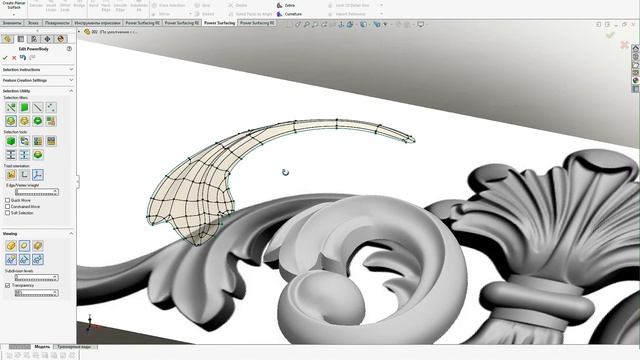Click the green cube selection tool

point(11,141)
